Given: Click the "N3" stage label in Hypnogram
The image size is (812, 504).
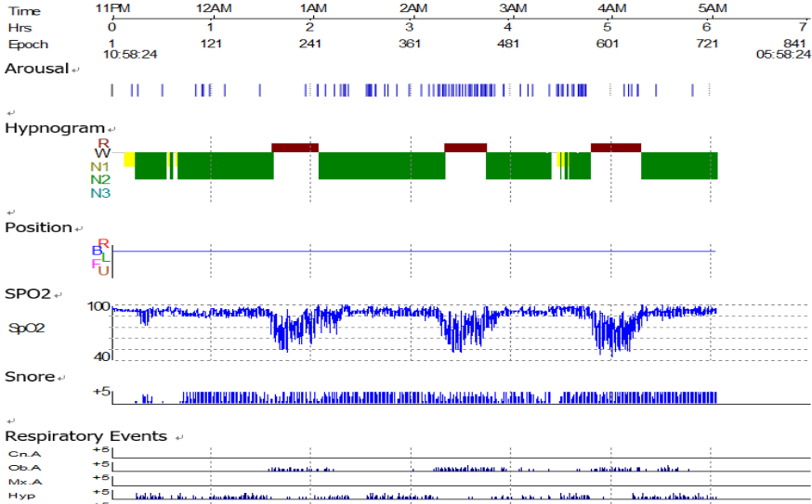Looking at the screenshot, I should [x=100, y=193].
